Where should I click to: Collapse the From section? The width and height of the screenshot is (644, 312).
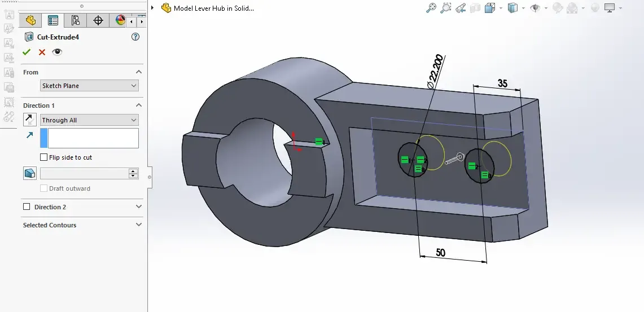(x=139, y=72)
